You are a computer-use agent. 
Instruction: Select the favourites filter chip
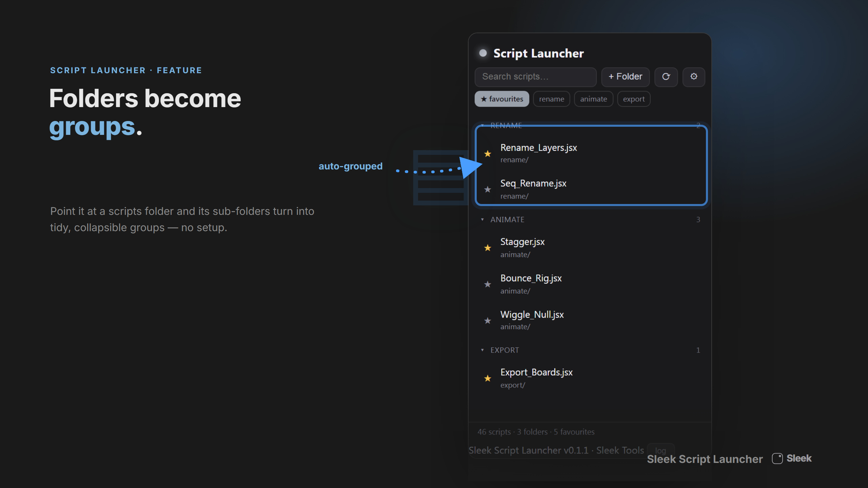[502, 99]
